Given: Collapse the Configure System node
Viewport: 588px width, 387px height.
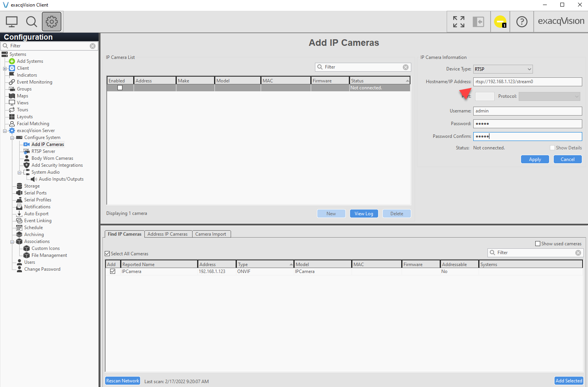Looking at the screenshot, I should (x=12, y=138).
